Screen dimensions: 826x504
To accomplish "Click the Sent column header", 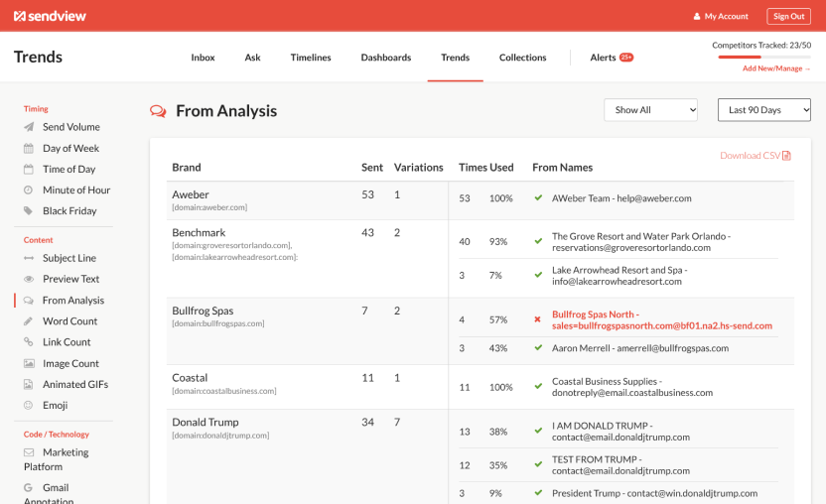I will [372, 168].
